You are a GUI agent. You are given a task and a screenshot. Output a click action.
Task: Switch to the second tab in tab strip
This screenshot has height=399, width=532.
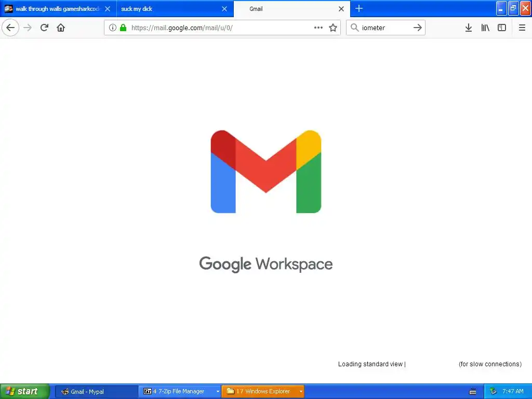(x=175, y=9)
